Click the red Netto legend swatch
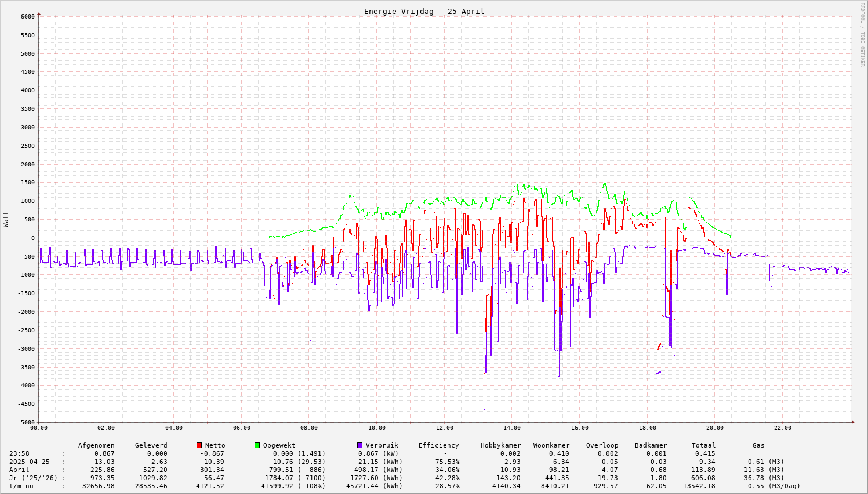The image size is (868, 494). click(x=199, y=445)
